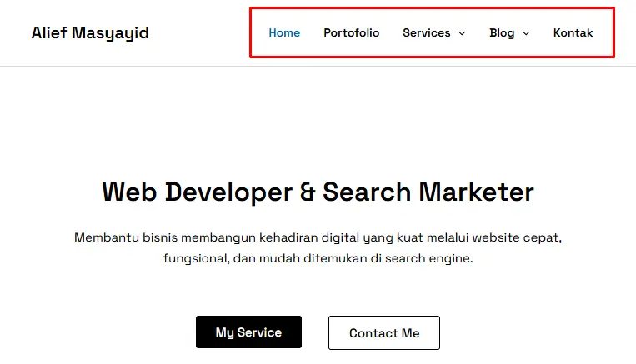Select the Web Developer & Search Marketer heading
Image resolution: width=636 pixels, height=364 pixels.
318,192
